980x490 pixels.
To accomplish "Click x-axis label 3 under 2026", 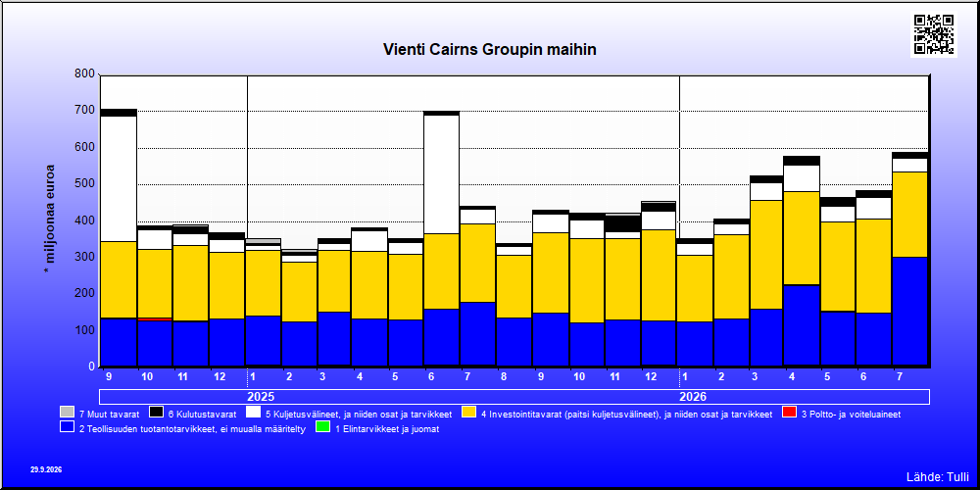I will click(x=755, y=377).
